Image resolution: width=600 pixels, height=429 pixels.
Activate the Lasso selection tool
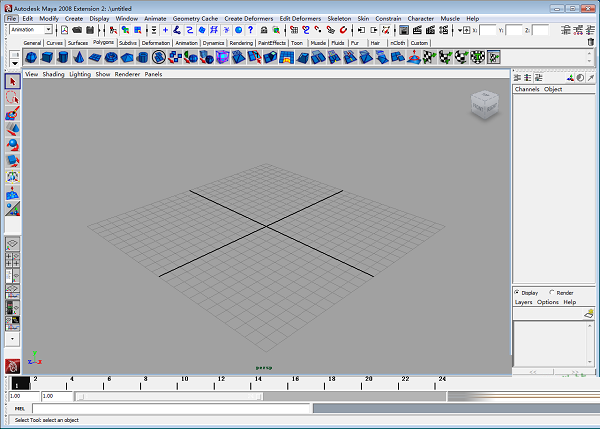(12, 98)
